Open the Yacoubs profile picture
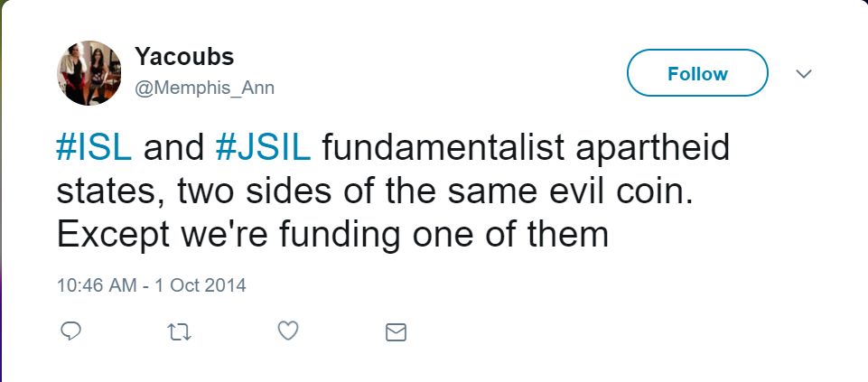The image size is (868, 382). tap(89, 72)
